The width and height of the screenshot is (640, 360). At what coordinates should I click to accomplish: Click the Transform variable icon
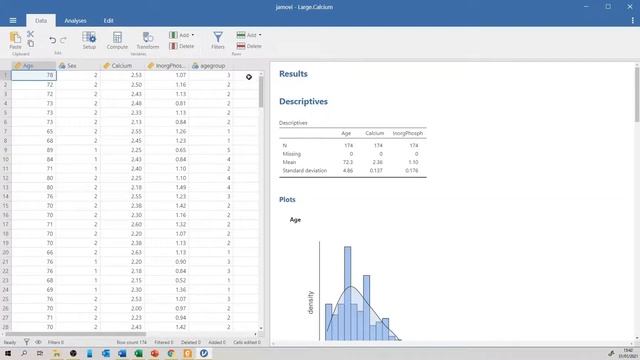pyautogui.click(x=147, y=40)
